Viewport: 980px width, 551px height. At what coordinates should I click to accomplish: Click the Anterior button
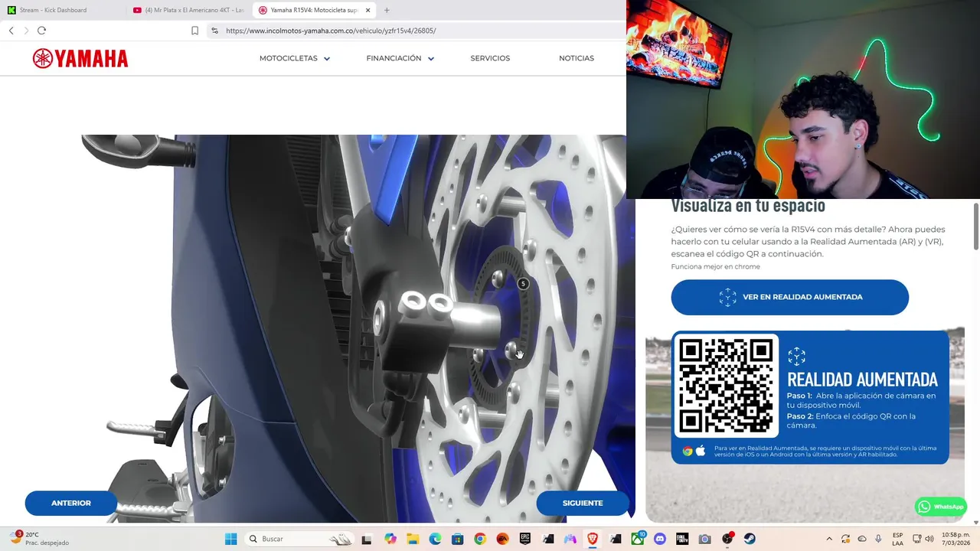click(x=71, y=503)
